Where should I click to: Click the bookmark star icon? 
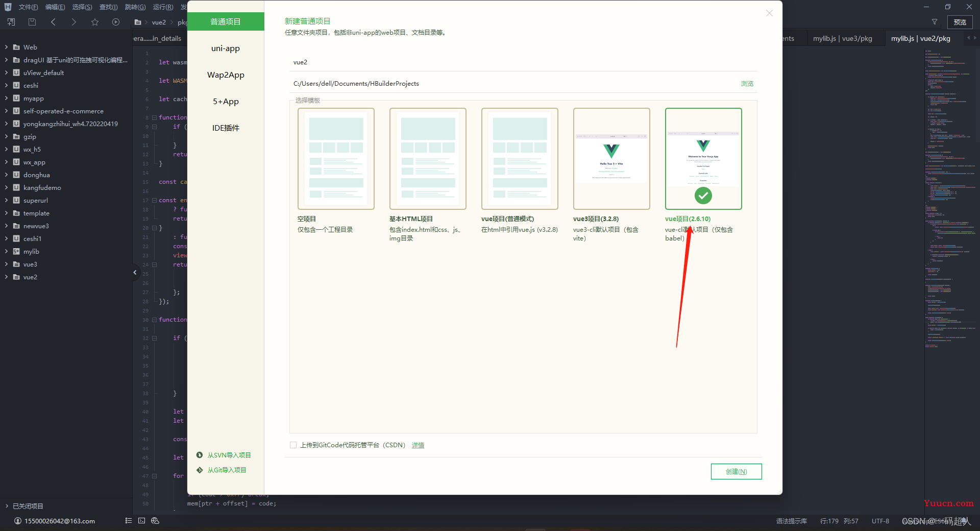coord(95,22)
